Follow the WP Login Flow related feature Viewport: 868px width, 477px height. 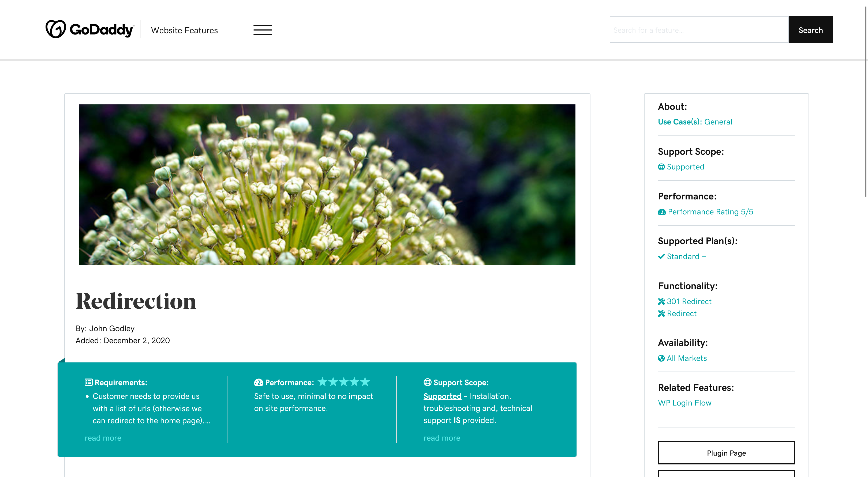684,403
